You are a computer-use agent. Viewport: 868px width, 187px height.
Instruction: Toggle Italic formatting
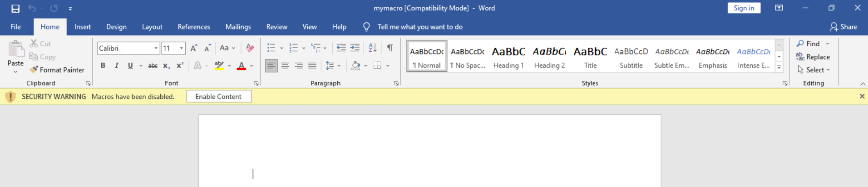coord(117,66)
